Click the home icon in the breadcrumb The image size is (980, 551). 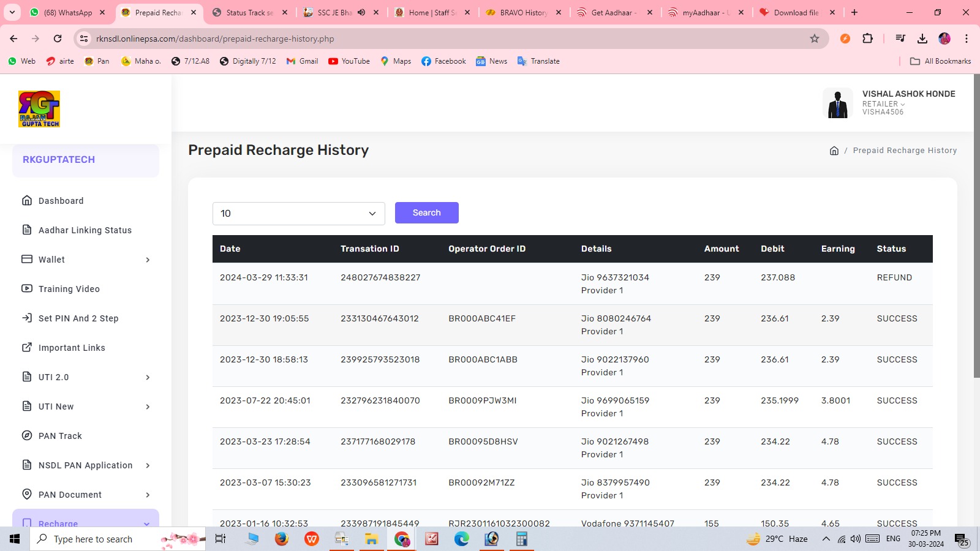click(834, 151)
